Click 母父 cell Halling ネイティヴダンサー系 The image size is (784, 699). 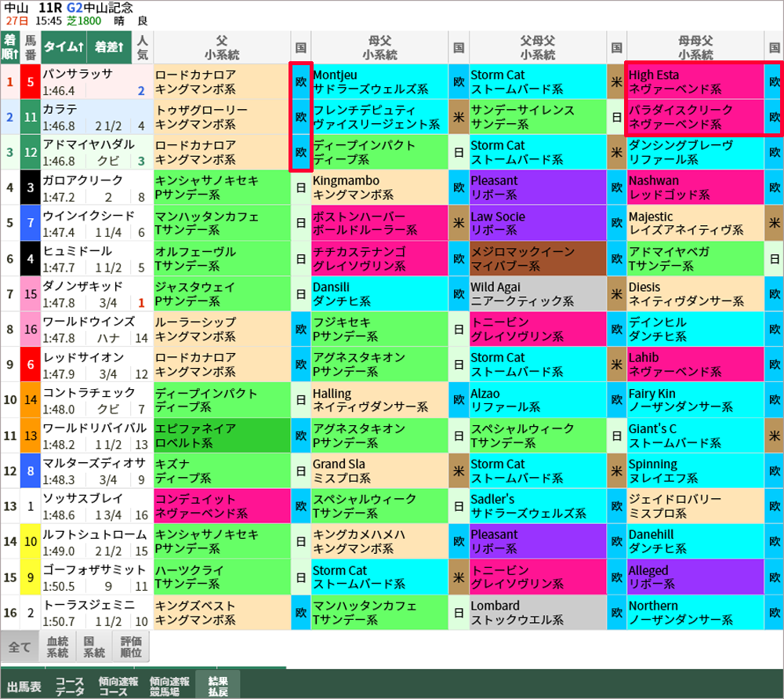point(379,400)
